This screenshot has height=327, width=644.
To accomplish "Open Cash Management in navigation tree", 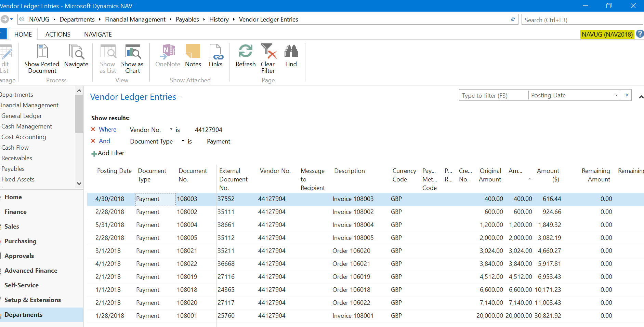I will click(x=27, y=126).
